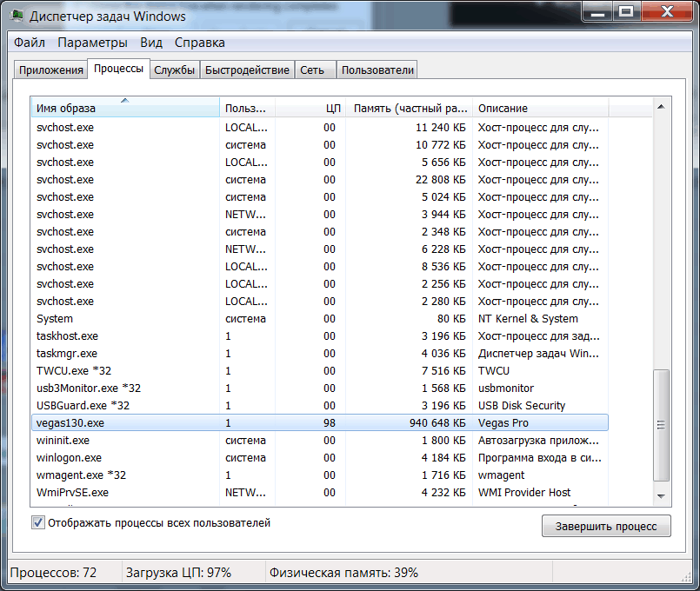Screen dimensions: 700x591
Task: Select svchost.exe using 5 024 КБ
Action: point(320,197)
